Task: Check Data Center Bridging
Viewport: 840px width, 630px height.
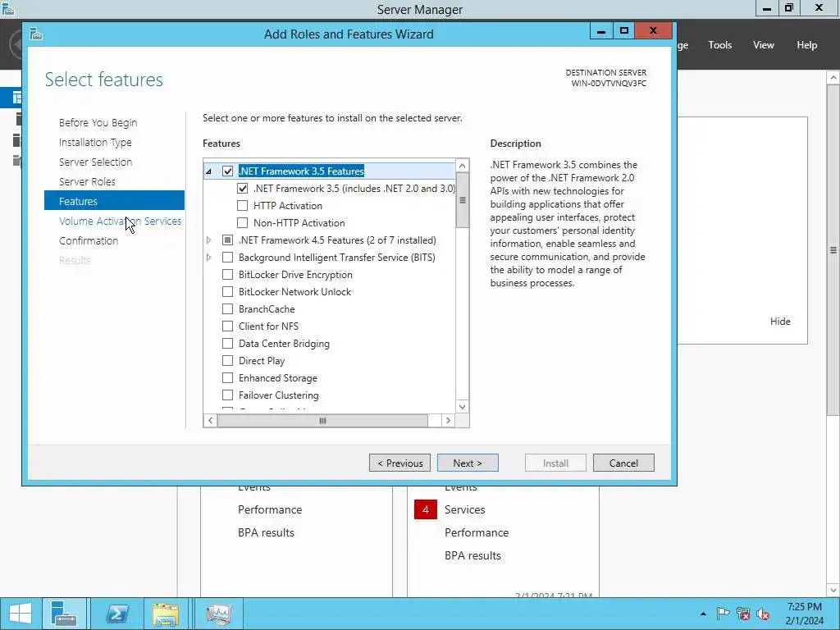Action: (228, 344)
